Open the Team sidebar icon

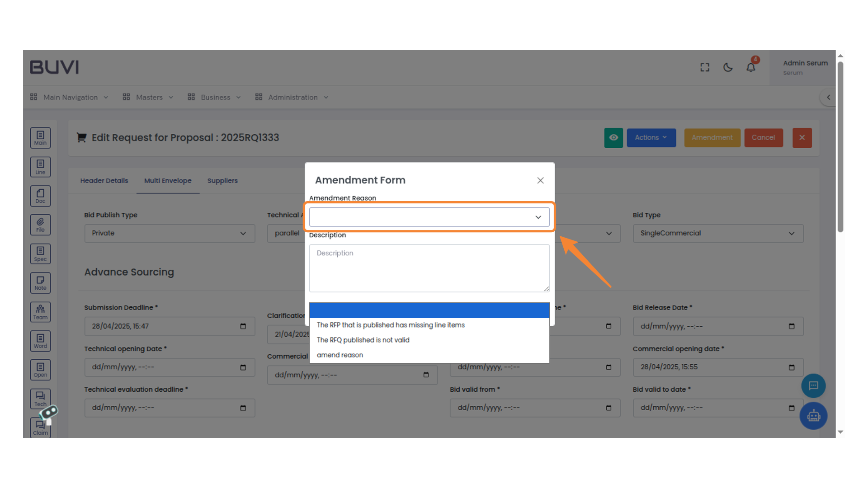click(40, 312)
